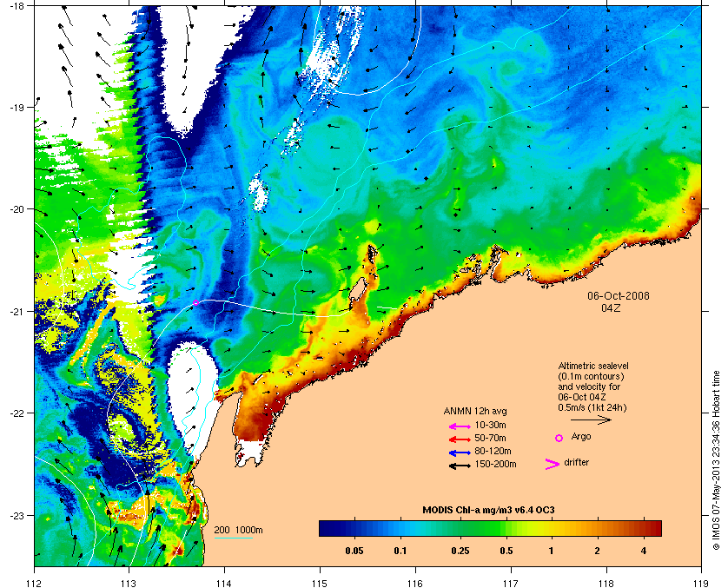
Task: Click the '200 1000m' isobath label
Action: 239,530
